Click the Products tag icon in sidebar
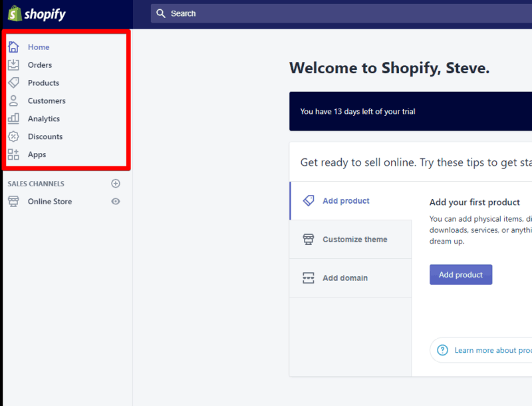Screen dimensions: 532x406 13,83
